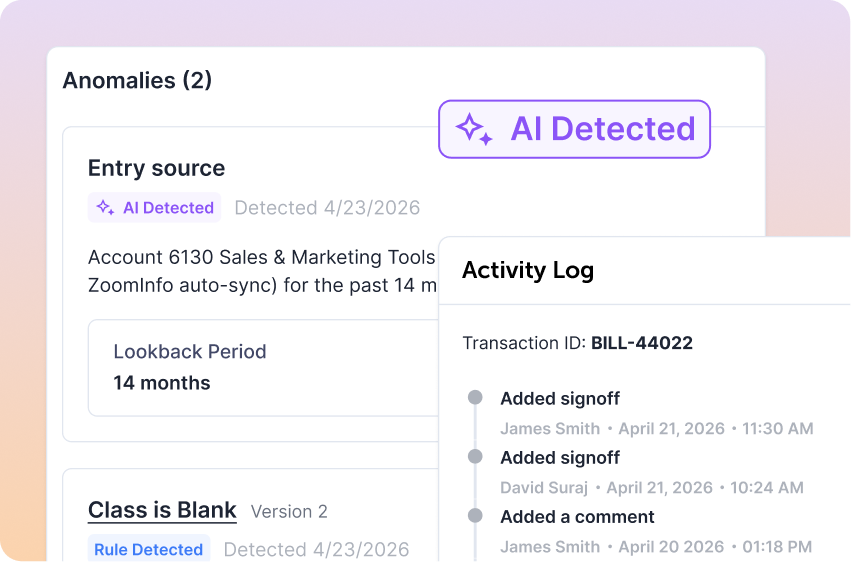Screen dimensions: 851x562
Task: Click David Suraj April 21, 2026 10:24 AM line
Action: click(652, 488)
